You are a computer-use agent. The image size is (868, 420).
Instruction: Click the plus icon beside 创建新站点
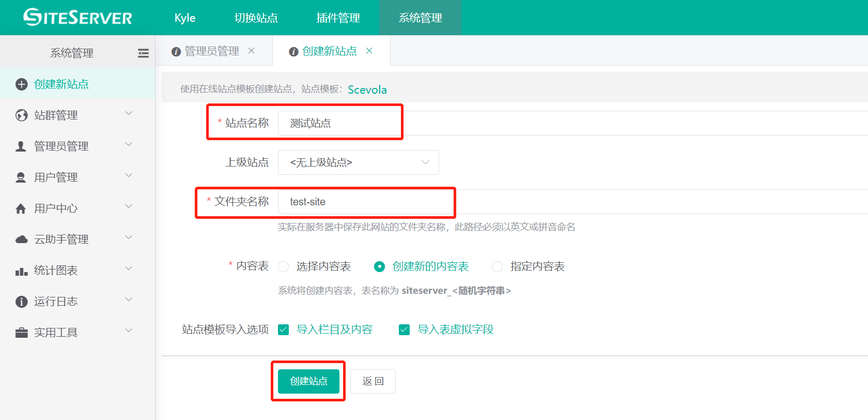21,84
